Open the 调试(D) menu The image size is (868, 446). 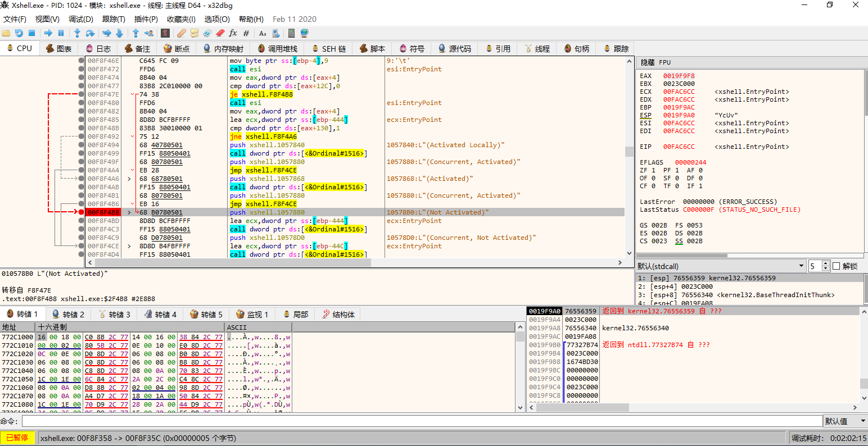point(81,19)
